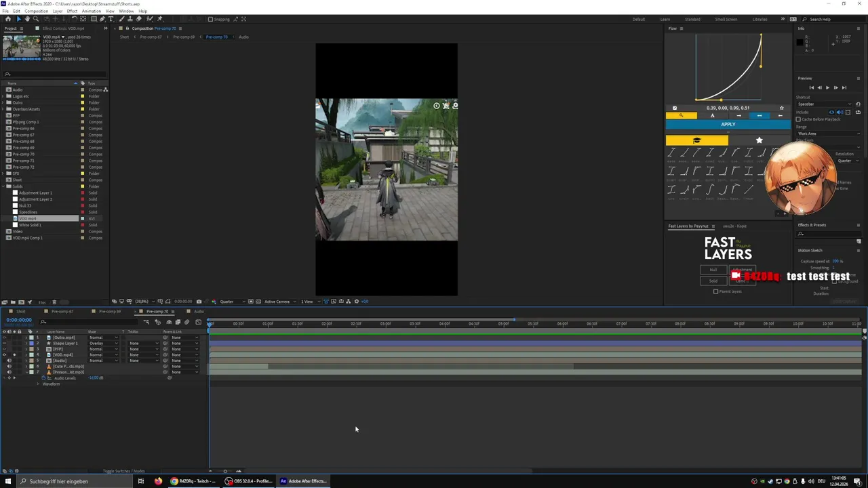Screen dimensions: 868x488
Task: Switch to Effect Controls VOD.mp4 tab
Action: [x=63, y=28]
